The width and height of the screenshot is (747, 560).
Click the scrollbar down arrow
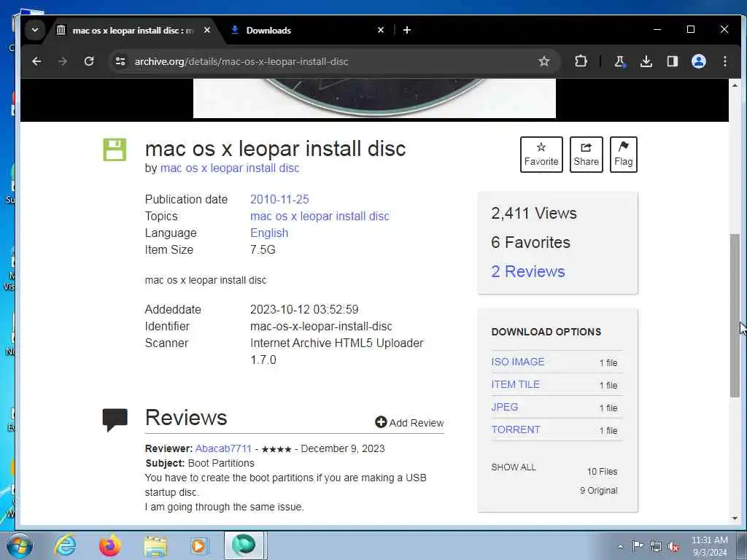pos(735,518)
